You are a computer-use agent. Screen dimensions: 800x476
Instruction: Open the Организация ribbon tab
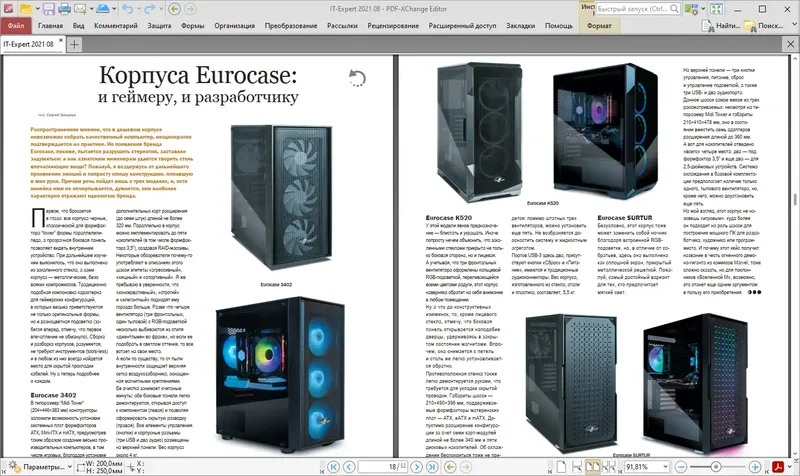tap(234, 26)
